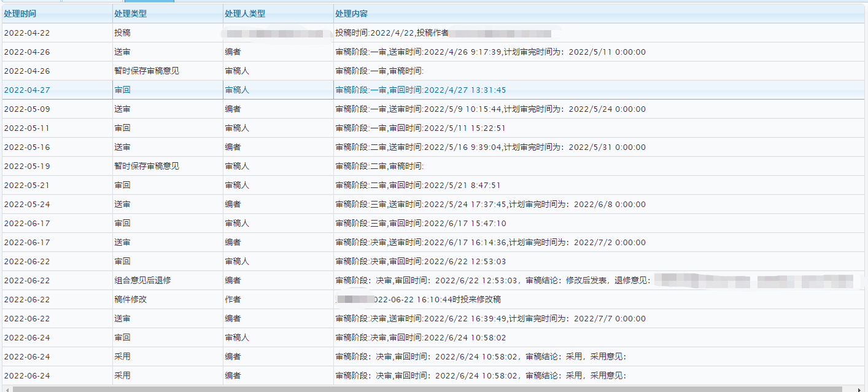
Task: Click 暂时保存审稿意见 in the 2022-04-26 row
Action: [147, 71]
